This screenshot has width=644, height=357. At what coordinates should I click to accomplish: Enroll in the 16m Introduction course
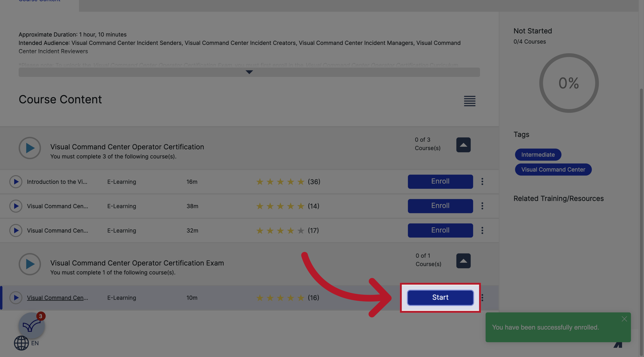click(x=440, y=182)
